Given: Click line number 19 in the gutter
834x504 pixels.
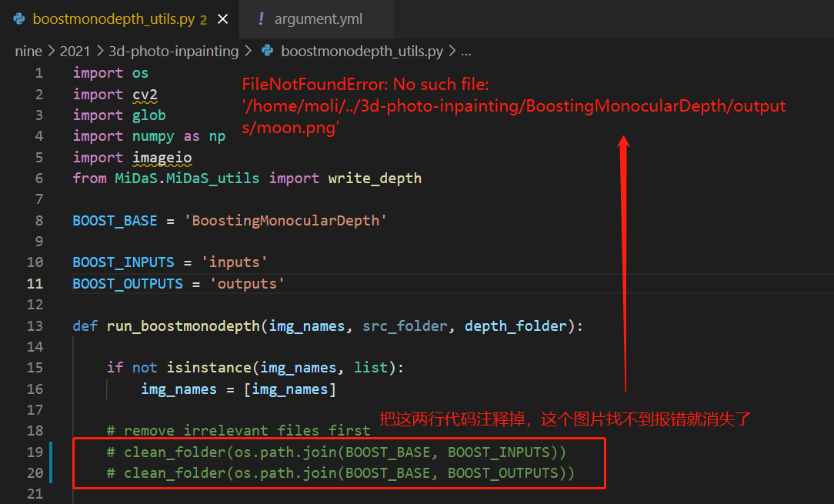Looking at the screenshot, I should [35, 452].
